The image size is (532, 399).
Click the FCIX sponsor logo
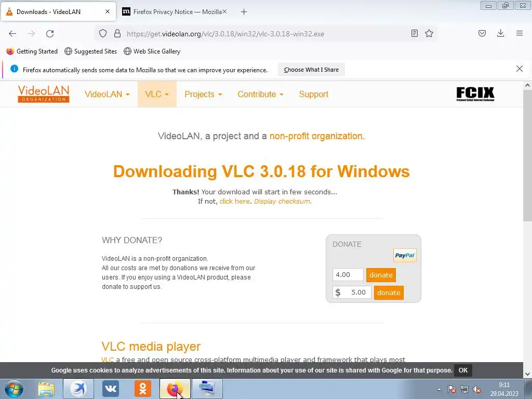click(475, 94)
